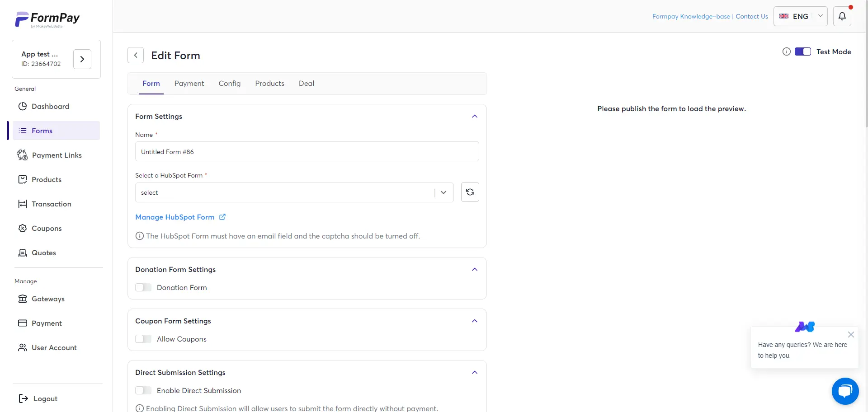Open the Transaction sidebar item
The image size is (868, 412).
pyautogui.click(x=52, y=204)
